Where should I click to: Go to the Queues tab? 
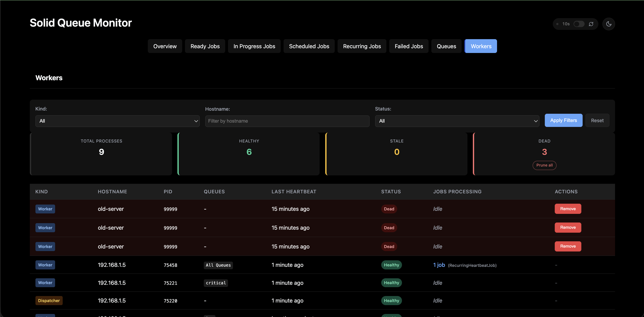point(446,46)
